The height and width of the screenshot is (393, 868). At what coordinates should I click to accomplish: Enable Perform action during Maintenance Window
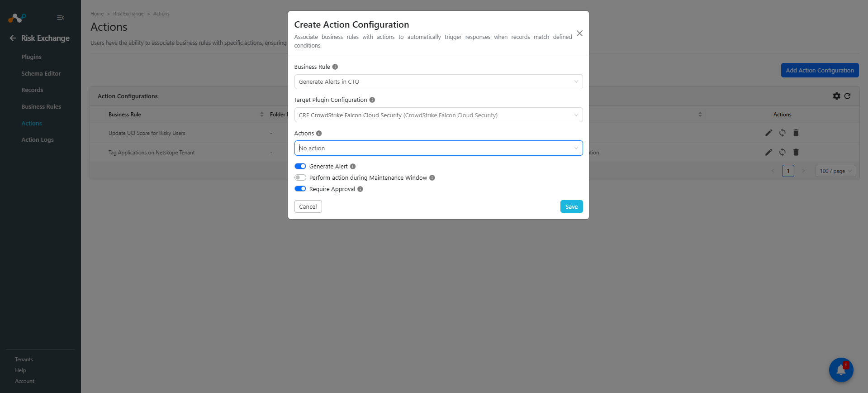[300, 177]
